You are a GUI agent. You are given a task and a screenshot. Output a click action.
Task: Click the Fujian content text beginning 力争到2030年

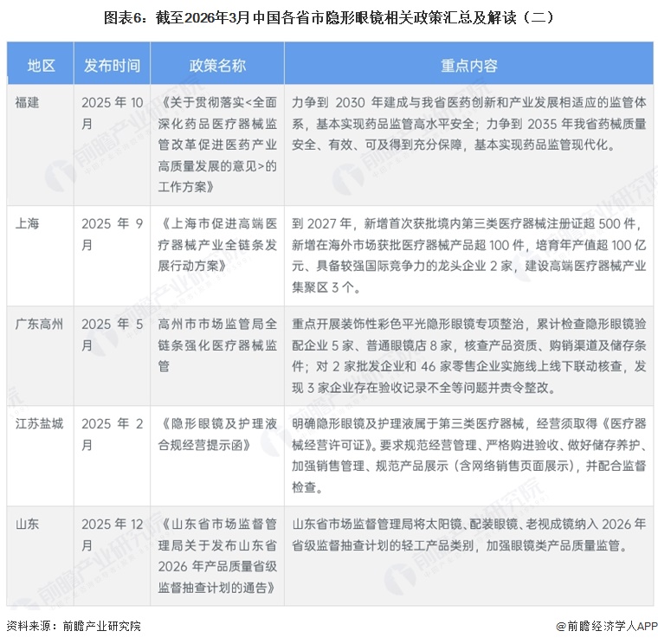click(x=469, y=124)
